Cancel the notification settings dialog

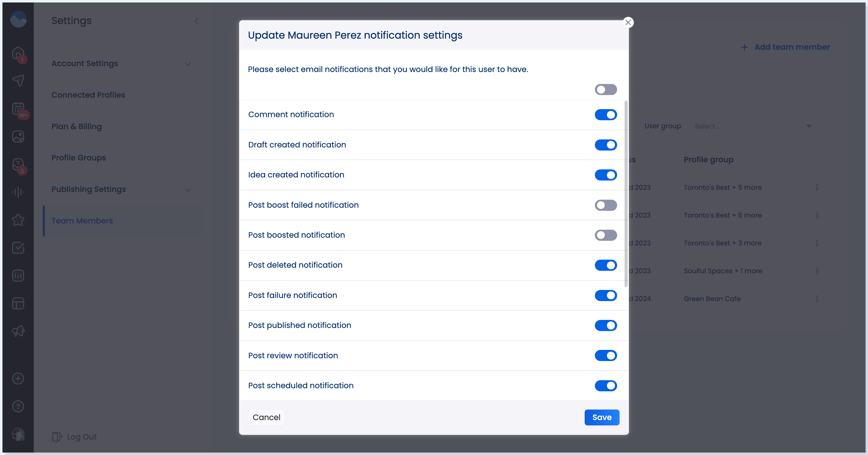tap(266, 417)
